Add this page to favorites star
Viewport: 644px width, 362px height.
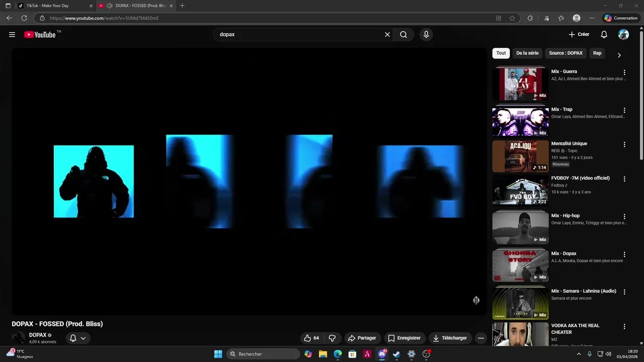coord(512,18)
